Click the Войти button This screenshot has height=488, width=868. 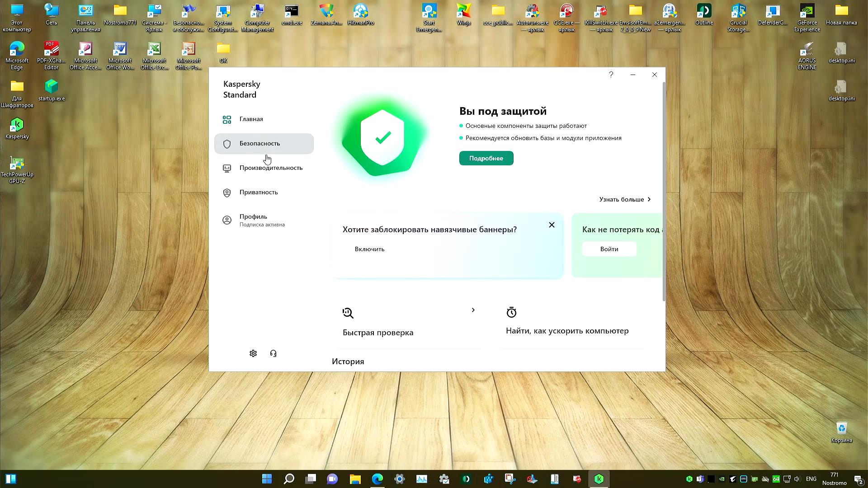609,249
